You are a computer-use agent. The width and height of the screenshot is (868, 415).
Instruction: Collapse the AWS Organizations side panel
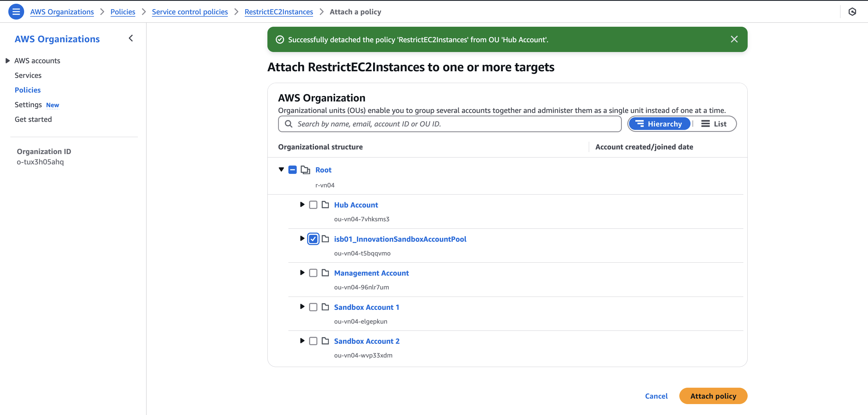[131, 39]
